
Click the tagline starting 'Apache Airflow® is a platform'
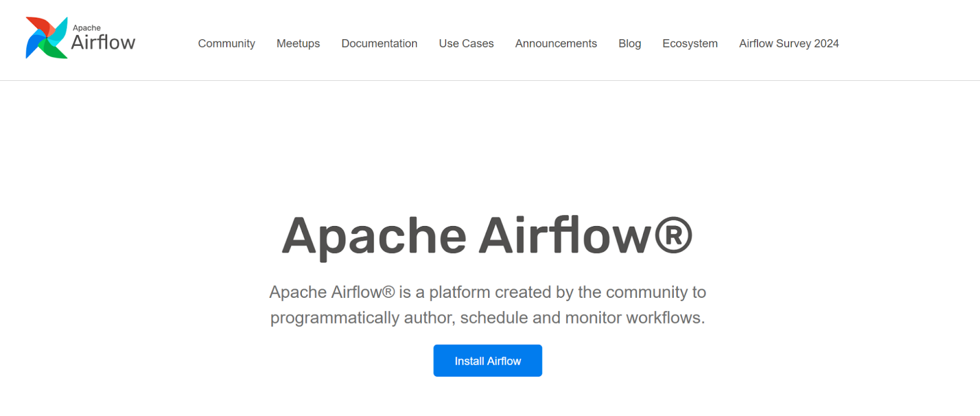[x=488, y=304]
